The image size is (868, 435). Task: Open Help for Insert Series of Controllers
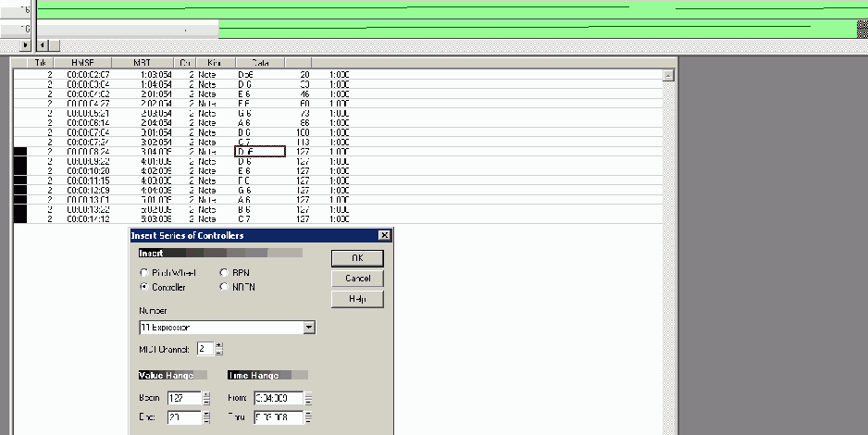click(357, 299)
